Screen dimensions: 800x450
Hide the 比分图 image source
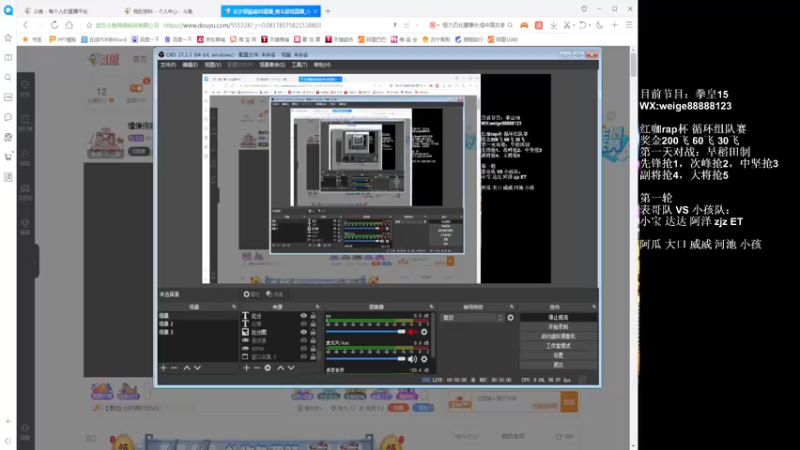point(304,332)
